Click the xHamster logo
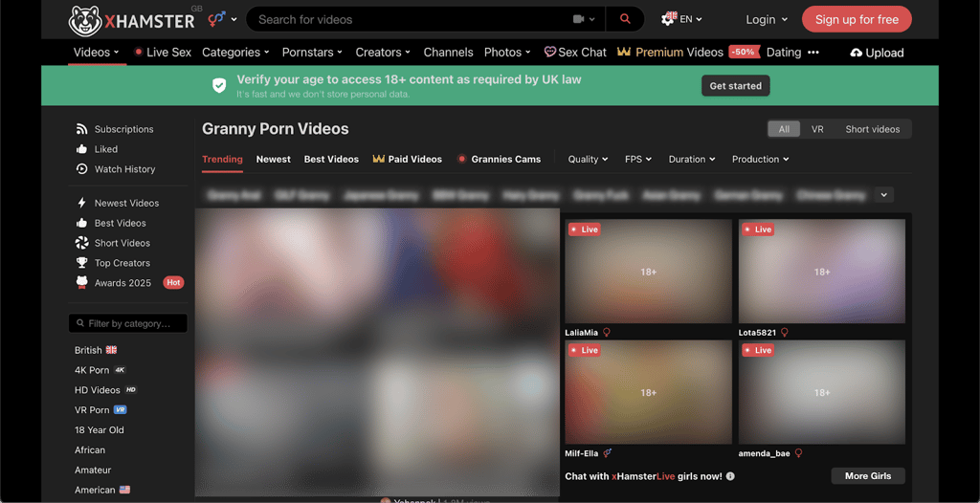 point(131,20)
